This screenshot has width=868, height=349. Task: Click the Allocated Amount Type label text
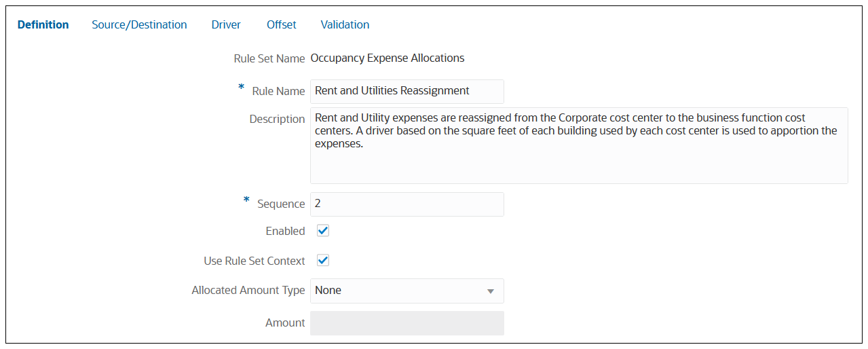point(248,291)
